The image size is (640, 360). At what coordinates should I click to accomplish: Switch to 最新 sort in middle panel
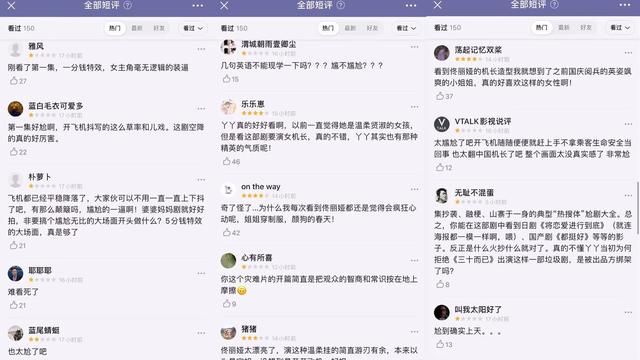[x=350, y=28]
